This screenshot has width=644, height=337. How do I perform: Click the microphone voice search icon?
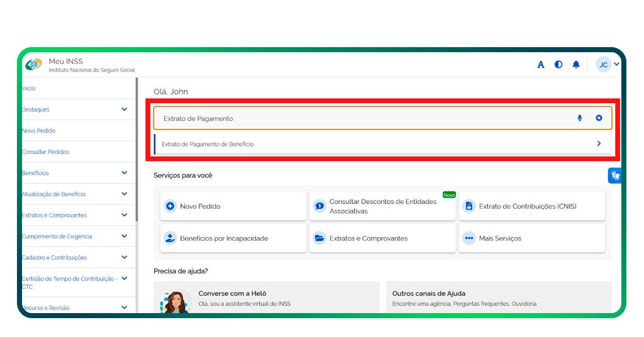pyautogui.click(x=579, y=118)
